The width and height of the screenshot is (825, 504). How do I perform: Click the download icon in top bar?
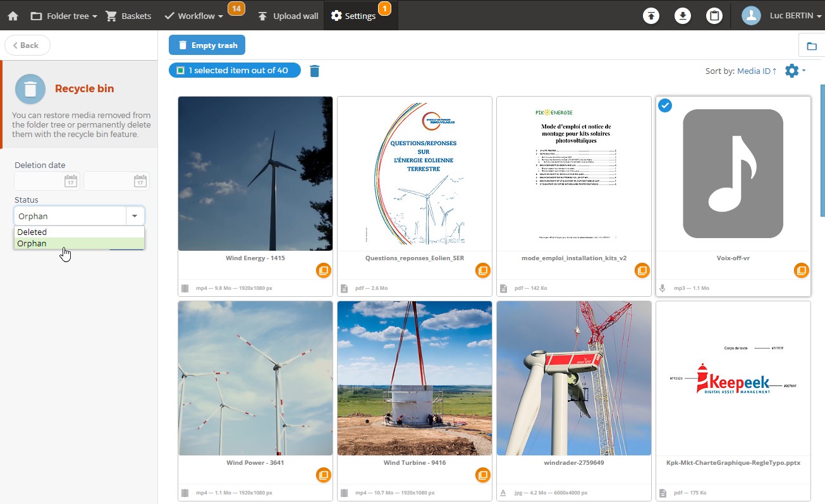point(683,16)
